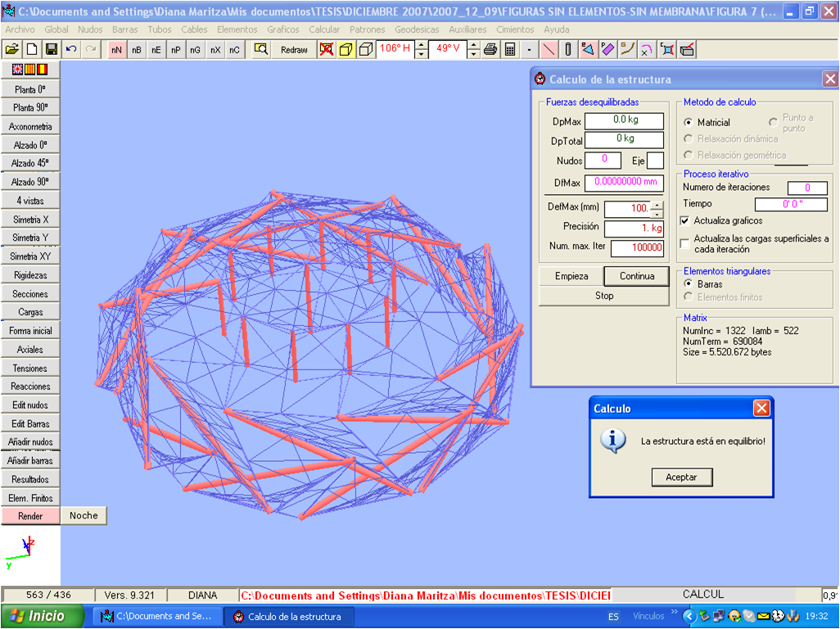Click the zoom magnifier window icon
840x629 pixels.
pyautogui.click(x=260, y=49)
